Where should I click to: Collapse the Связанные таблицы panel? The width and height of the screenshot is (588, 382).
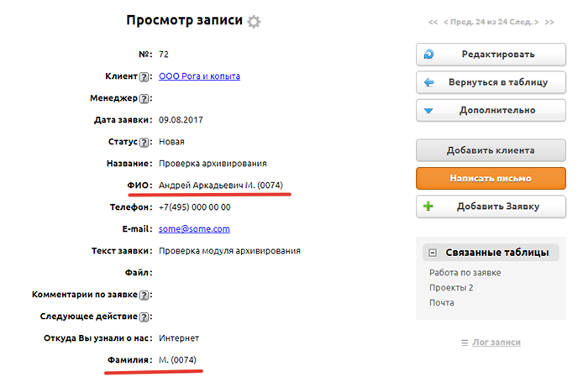[433, 253]
